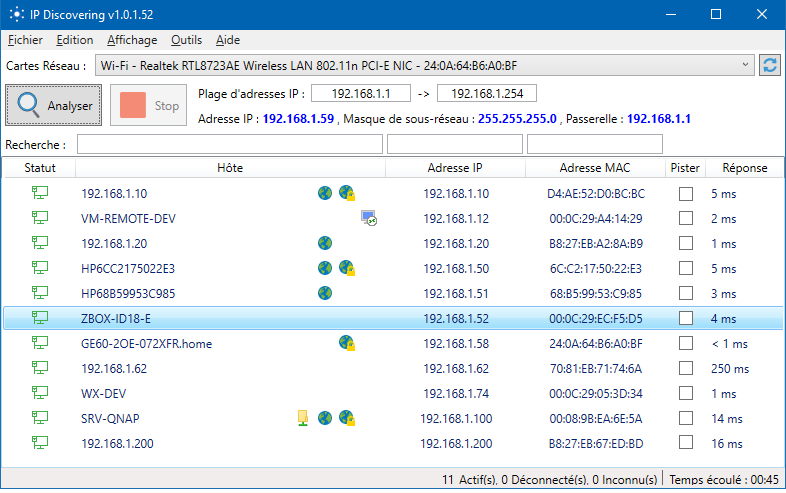Sort by the Statut column header
The width and height of the screenshot is (786, 493).
[x=40, y=168]
